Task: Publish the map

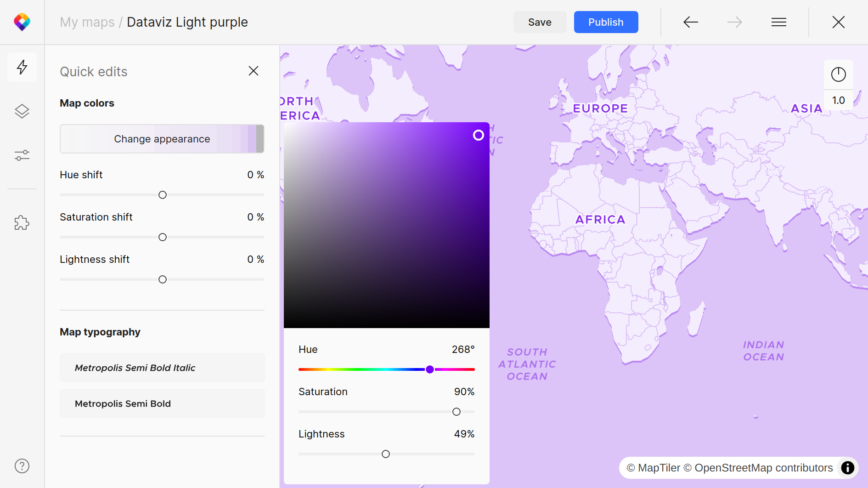Action: pyautogui.click(x=606, y=22)
